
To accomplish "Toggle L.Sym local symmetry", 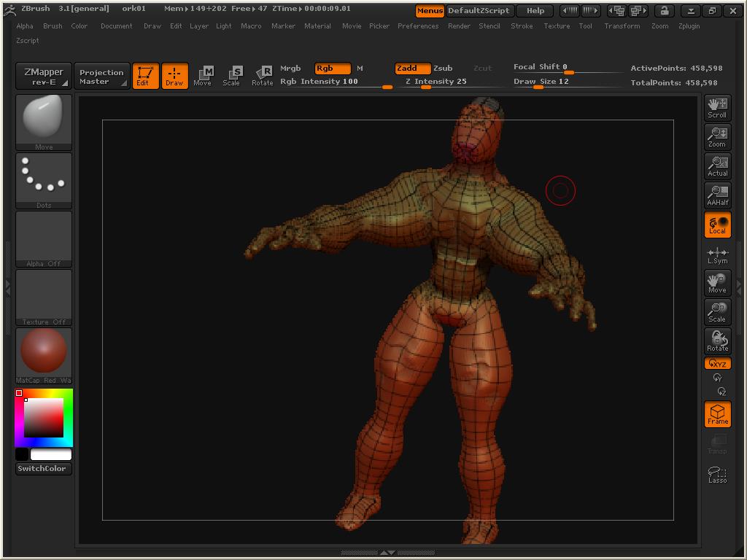I will pos(718,256).
